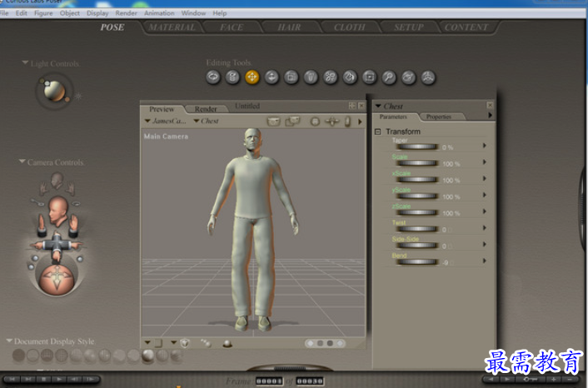The width and height of the screenshot is (588, 388).
Task: Click the light control globe
Action: (54, 91)
